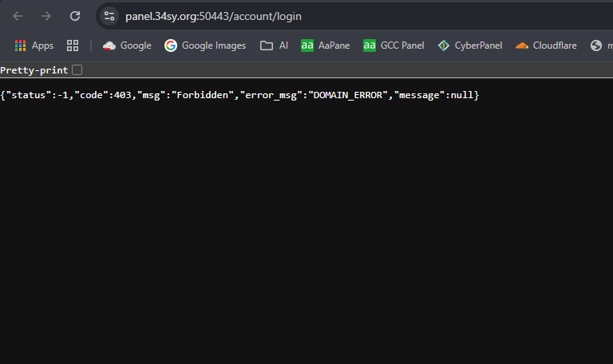The width and height of the screenshot is (613, 364).
Task: Open the Cloudflare bookmark
Action: [546, 45]
